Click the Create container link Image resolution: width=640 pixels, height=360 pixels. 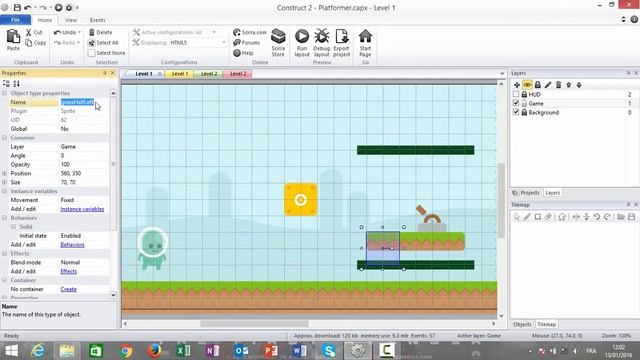pyautogui.click(x=68, y=289)
